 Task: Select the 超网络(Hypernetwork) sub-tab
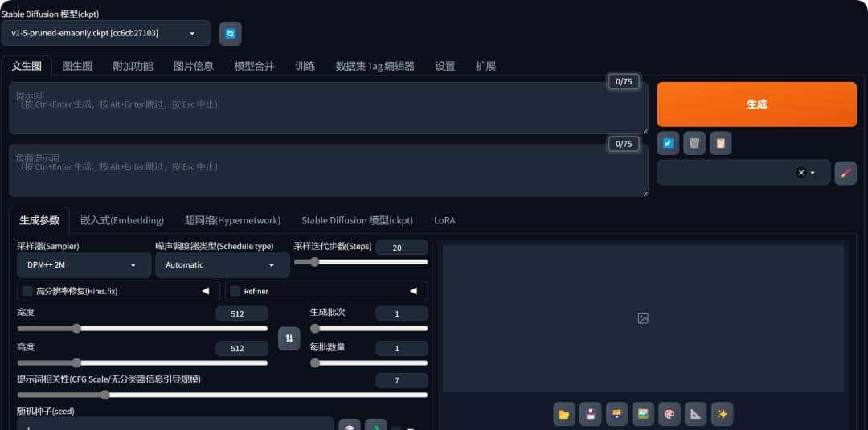232,220
